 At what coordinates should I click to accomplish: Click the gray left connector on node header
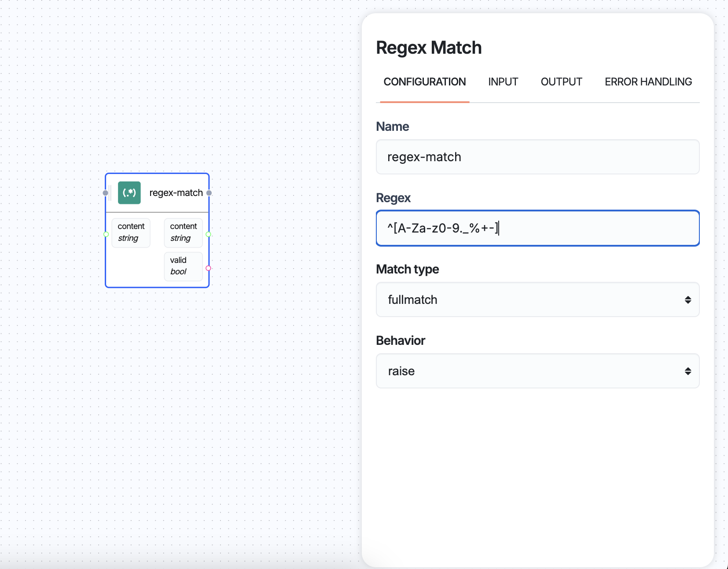tap(106, 193)
